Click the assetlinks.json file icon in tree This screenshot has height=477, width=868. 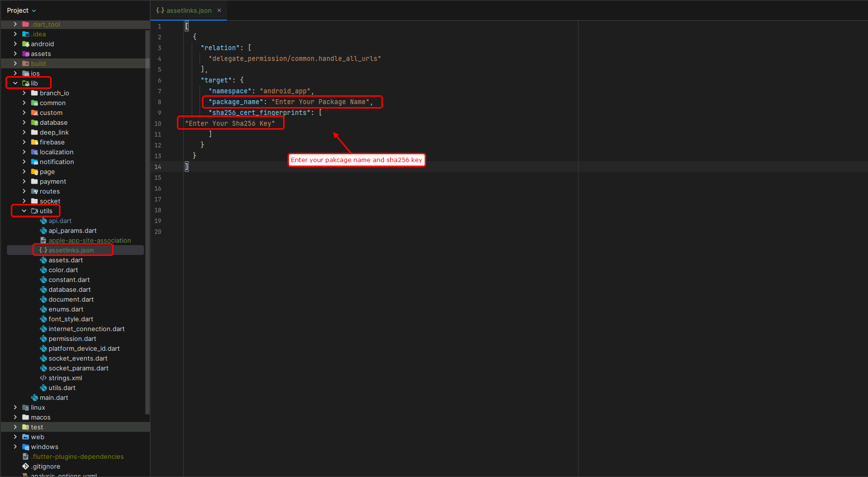44,250
